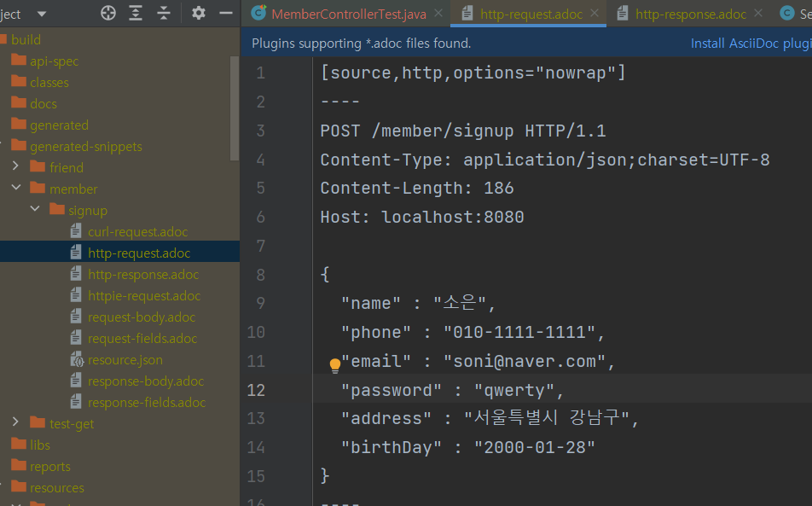Click the Content-Type header line

(545, 160)
